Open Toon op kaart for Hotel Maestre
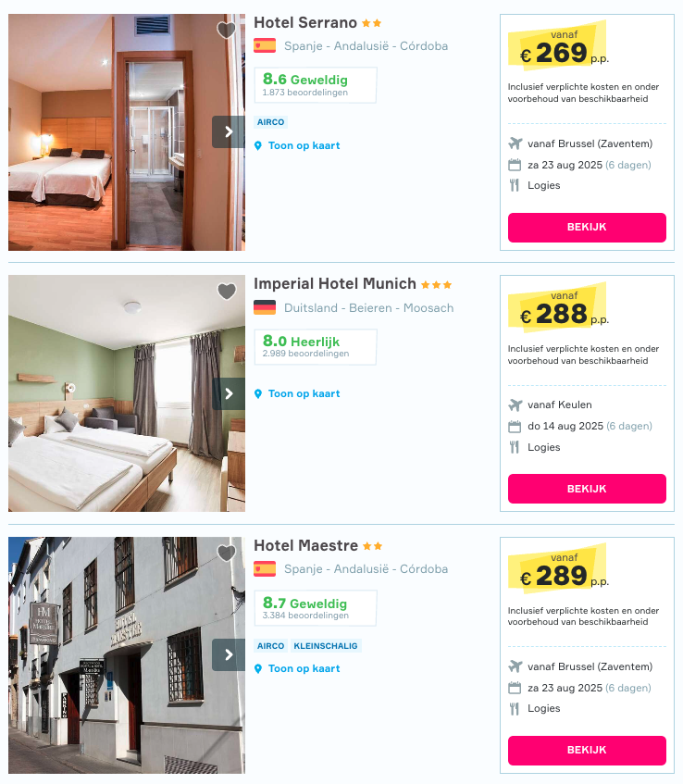Screen dimensions: 683x784 click(x=304, y=668)
